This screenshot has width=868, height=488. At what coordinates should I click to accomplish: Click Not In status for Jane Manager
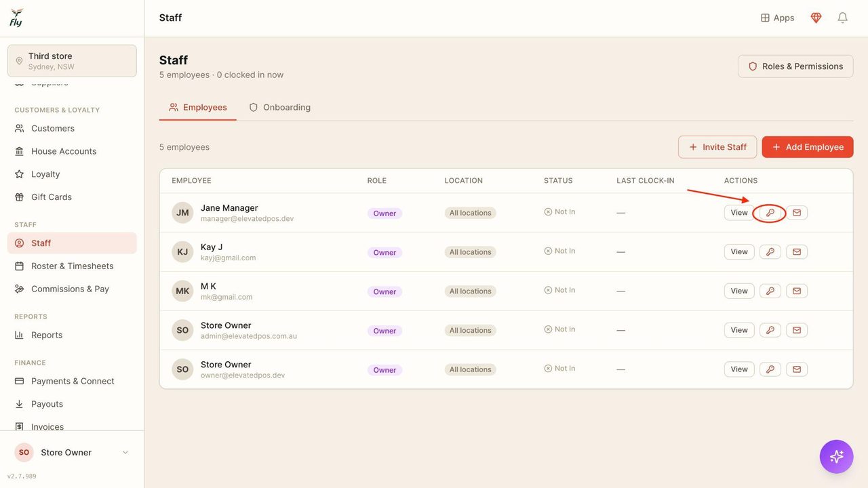(x=559, y=211)
